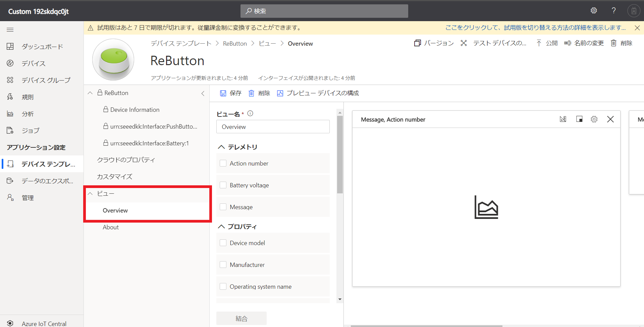Click the search box in header
This screenshot has height=327, width=644.
point(324,11)
